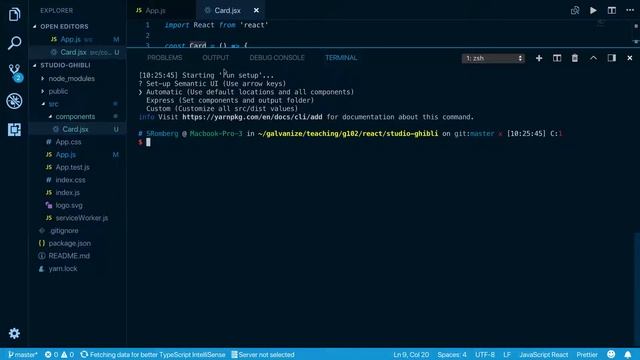Switch to the DEBUG CONSOLE panel tab
The image size is (640, 360).
point(277,58)
